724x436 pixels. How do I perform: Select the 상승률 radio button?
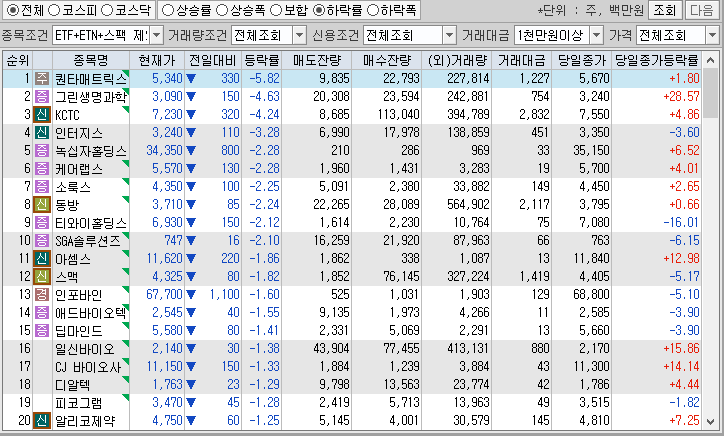tap(168, 10)
